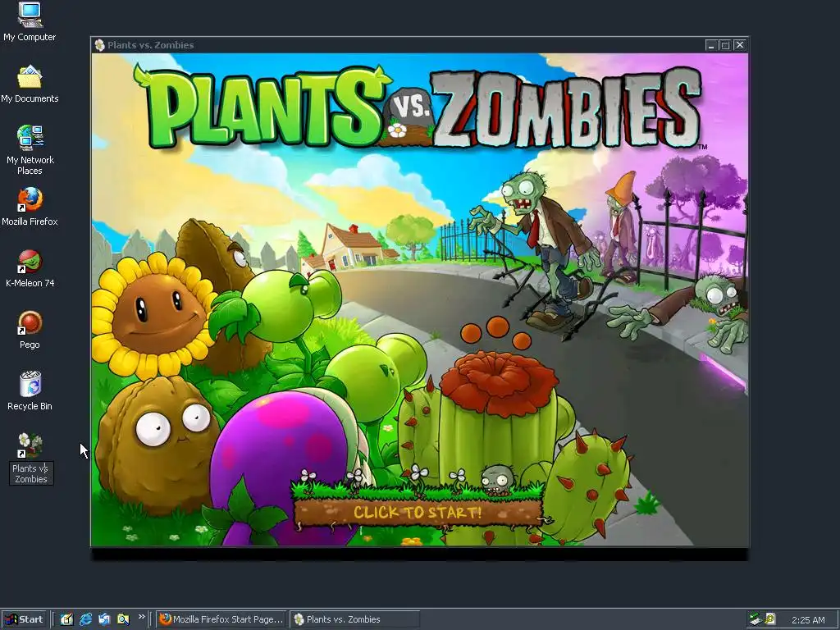
Task: Select the K-Meleon 74 desktop shortcut
Action: 30,268
